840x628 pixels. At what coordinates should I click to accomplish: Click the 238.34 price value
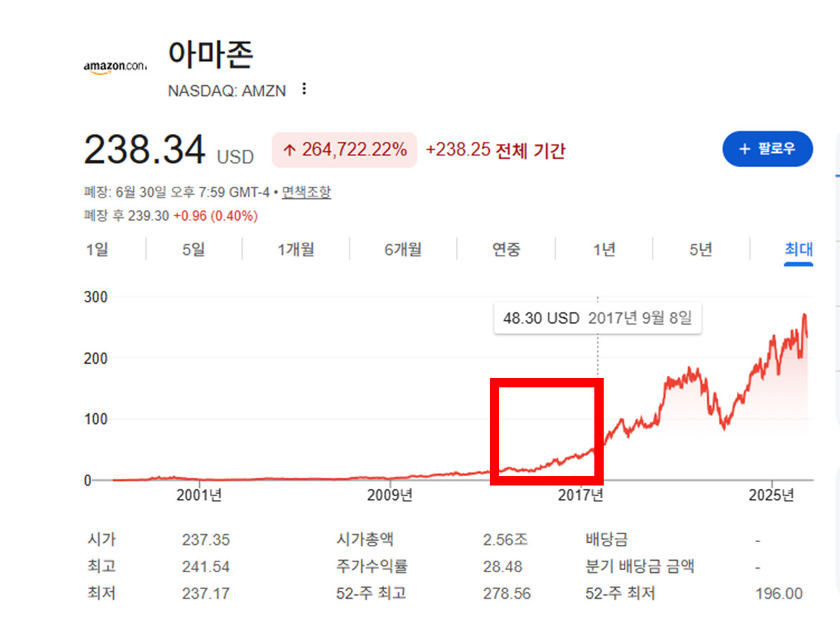point(145,149)
